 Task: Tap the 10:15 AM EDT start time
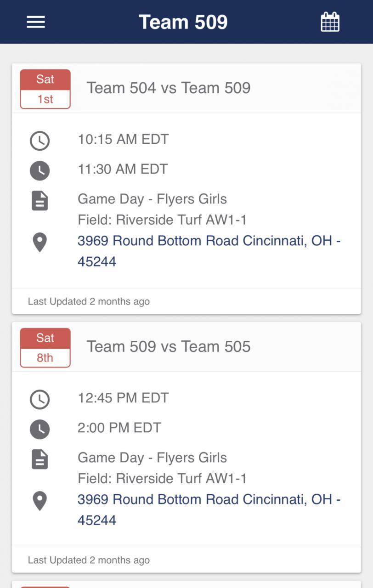123,139
